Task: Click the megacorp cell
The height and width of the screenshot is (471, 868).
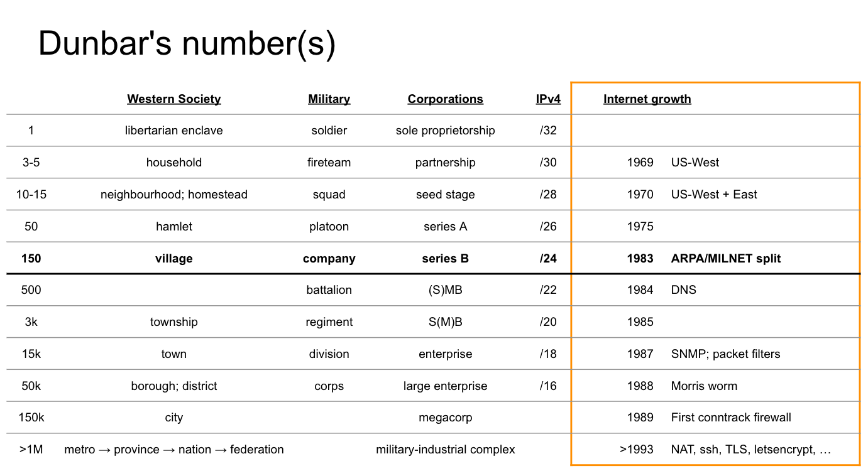Action: point(446,418)
